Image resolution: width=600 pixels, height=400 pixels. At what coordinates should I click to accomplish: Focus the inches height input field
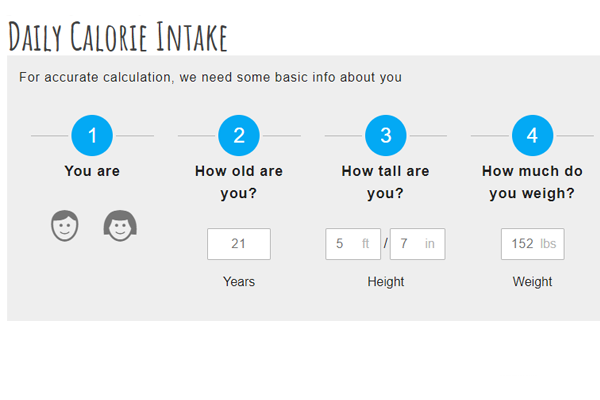tap(417, 244)
